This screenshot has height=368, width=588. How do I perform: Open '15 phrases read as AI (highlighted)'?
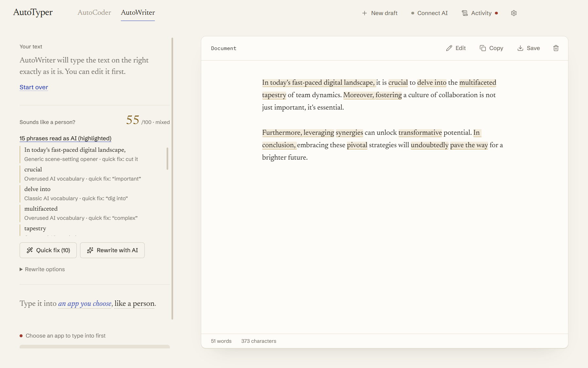coord(65,138)
